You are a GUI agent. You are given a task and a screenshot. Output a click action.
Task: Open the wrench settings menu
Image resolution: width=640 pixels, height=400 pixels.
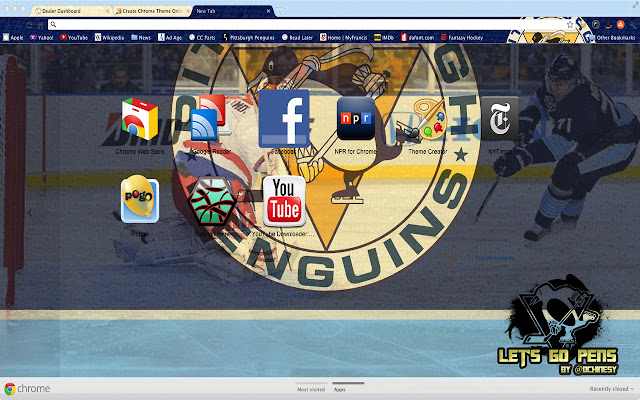pos(633,24)
